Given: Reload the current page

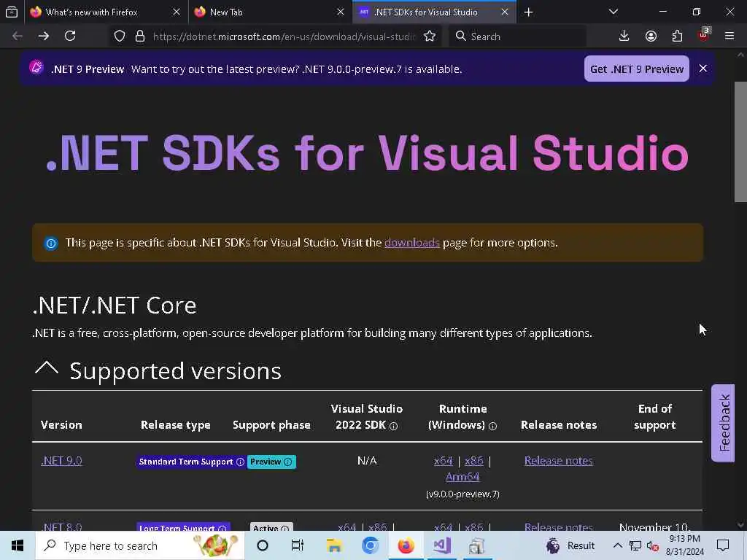Looking at the screenshot, I should 70,36.
